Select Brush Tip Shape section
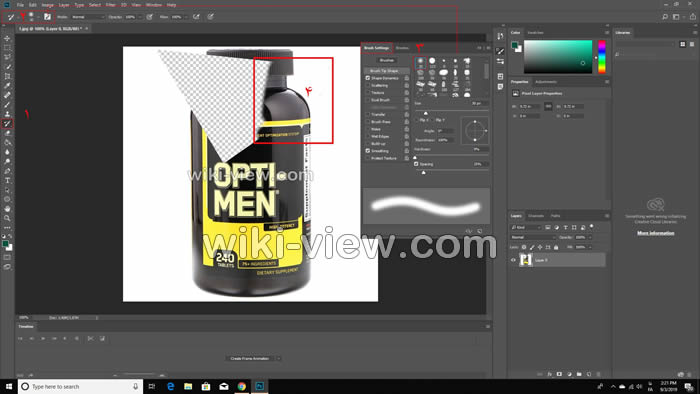700x394 pixels. pos(386,71)
